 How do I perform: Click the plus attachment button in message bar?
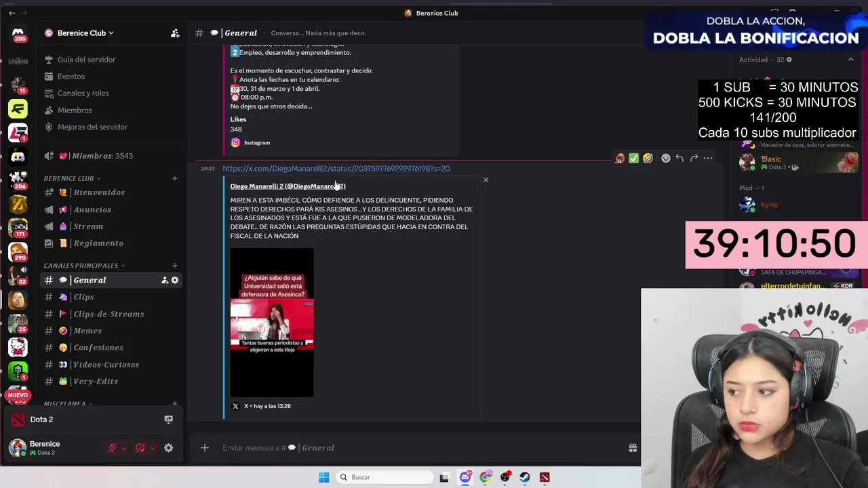coord(205,447)
